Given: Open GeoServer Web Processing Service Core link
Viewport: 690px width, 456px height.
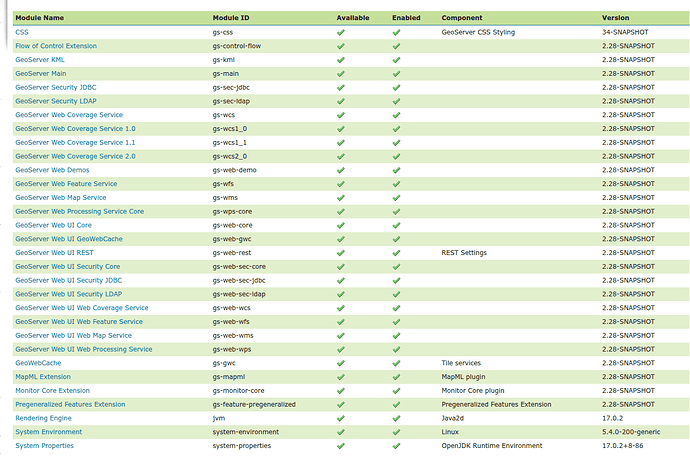Looking at the screenshot, I should [x=79, y=211].
